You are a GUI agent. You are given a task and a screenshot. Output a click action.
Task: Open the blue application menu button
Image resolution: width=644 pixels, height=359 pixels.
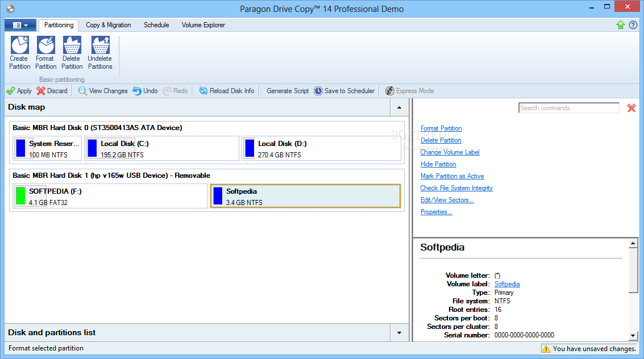tap(20, 25)
